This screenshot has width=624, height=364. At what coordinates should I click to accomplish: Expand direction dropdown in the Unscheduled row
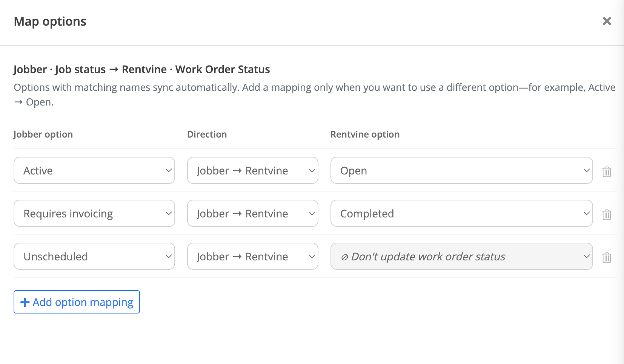[x=253, y=256]
